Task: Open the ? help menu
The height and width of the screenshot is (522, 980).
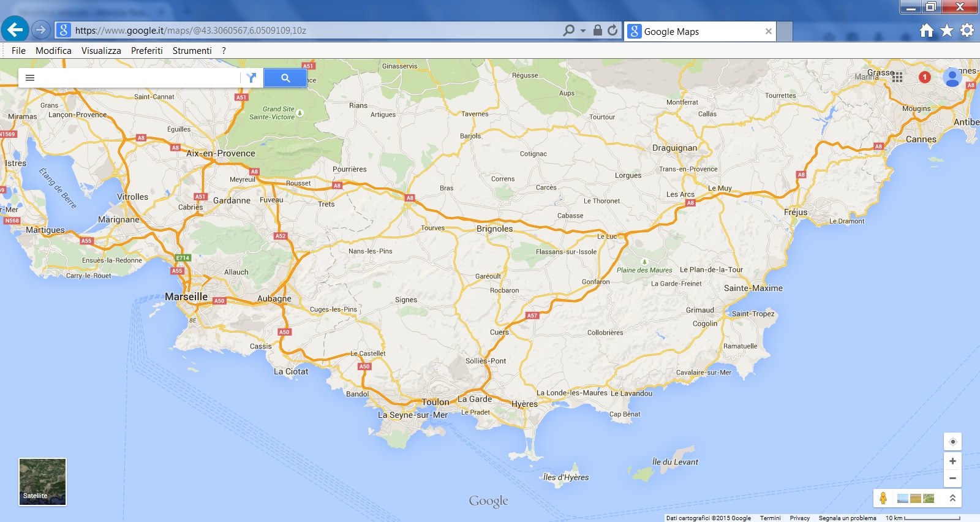Action: (224, 51)
